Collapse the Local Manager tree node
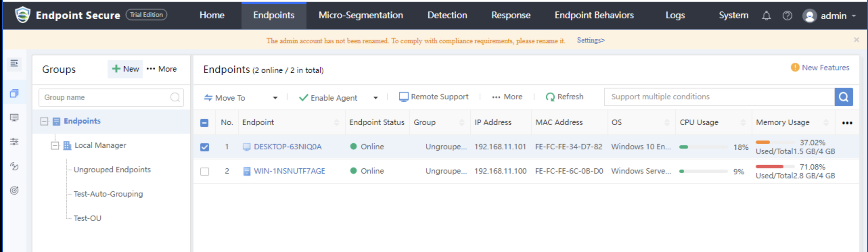 (x=54, y=146)
